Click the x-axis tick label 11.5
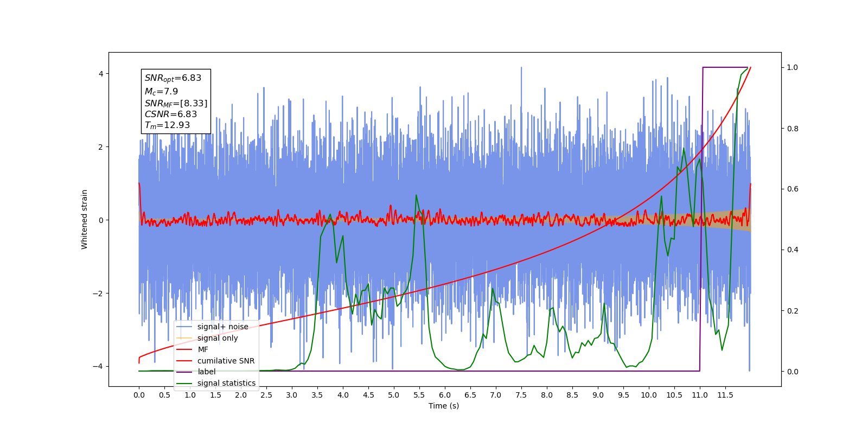 click(x=725, y=395)
